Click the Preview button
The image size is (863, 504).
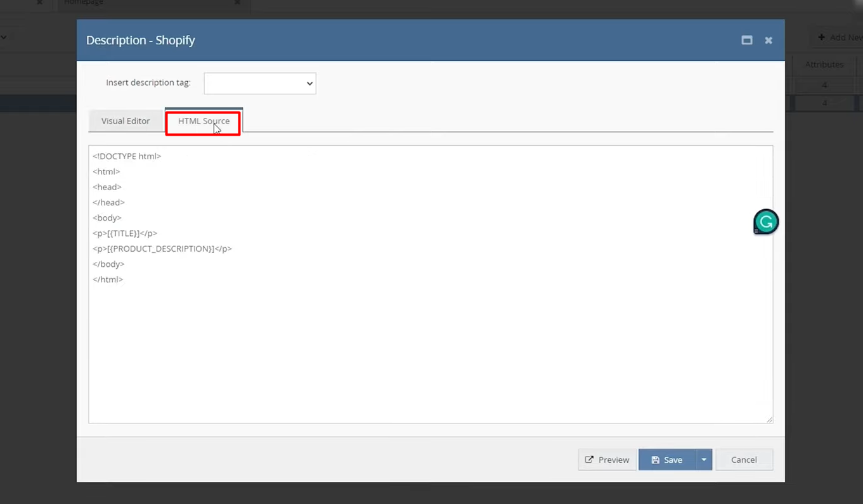pos(607,460)
